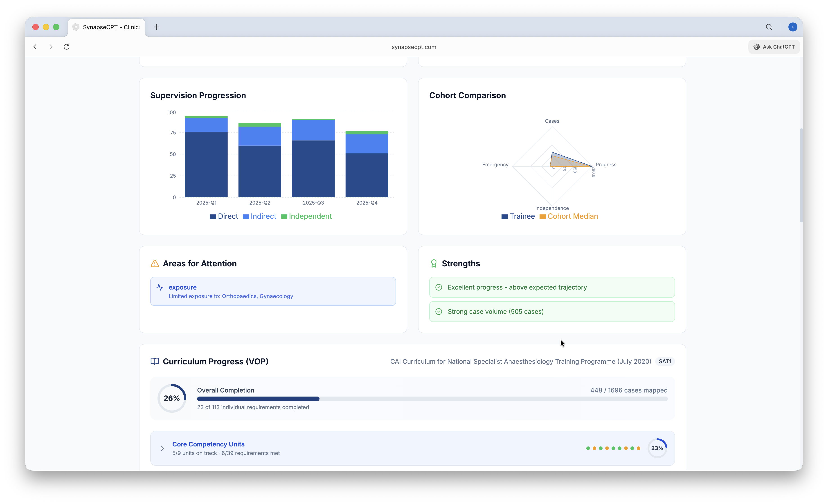Open a new browser tab with plus

[x=157, y=27]
